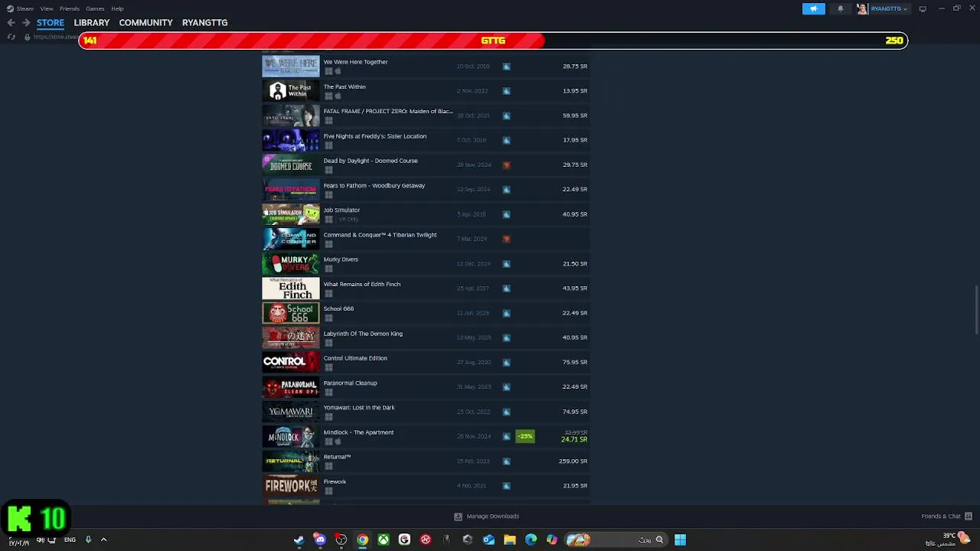Image resolution: width=980 pixels, height=551 pixels.
Task: Open What Remains of Edith Finch title
Action: click(362, 284)
